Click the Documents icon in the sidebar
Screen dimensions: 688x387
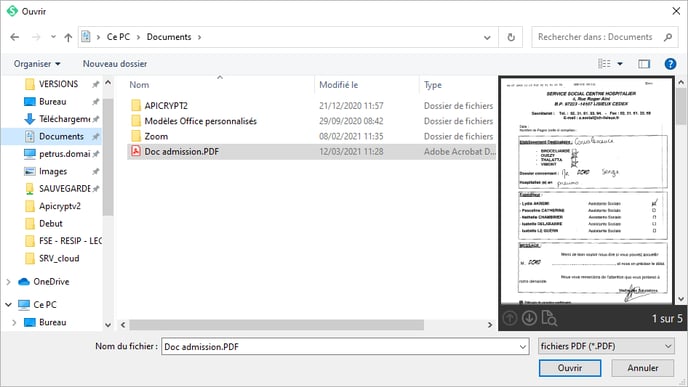click(x=30, y=136)
